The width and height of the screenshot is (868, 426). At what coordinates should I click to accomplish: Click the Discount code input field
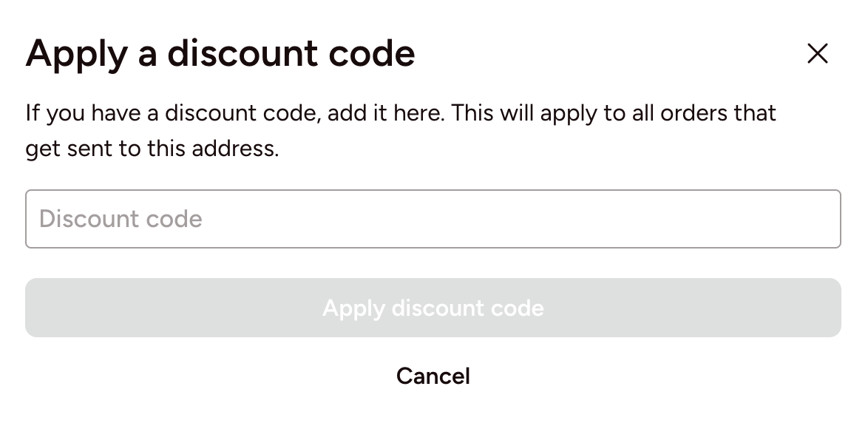click(433, 219)
